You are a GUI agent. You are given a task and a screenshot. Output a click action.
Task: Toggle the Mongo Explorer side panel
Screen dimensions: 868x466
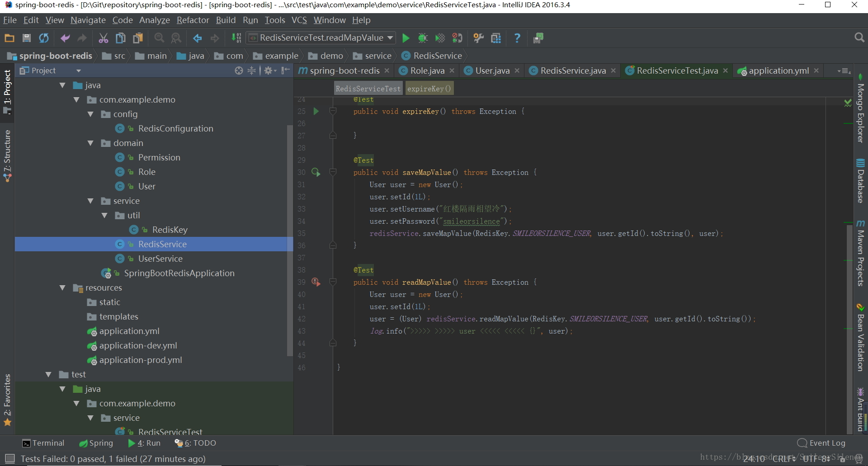(860, 108)
